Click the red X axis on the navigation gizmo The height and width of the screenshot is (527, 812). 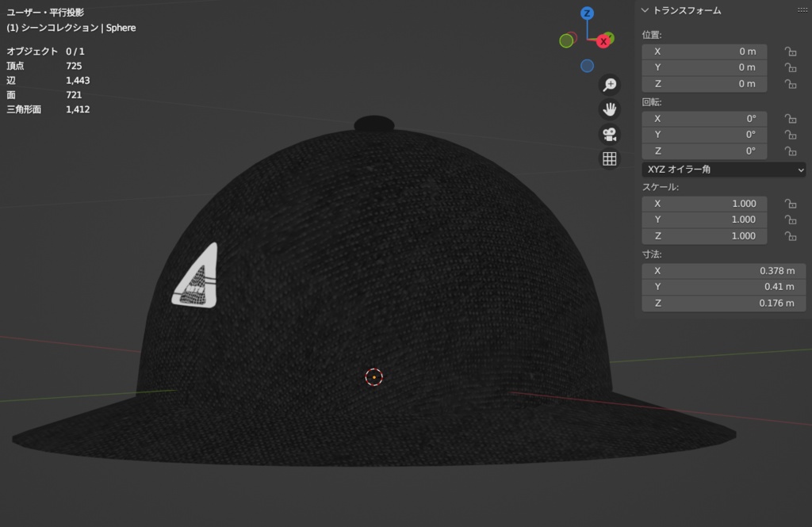[x=603, y=40]
